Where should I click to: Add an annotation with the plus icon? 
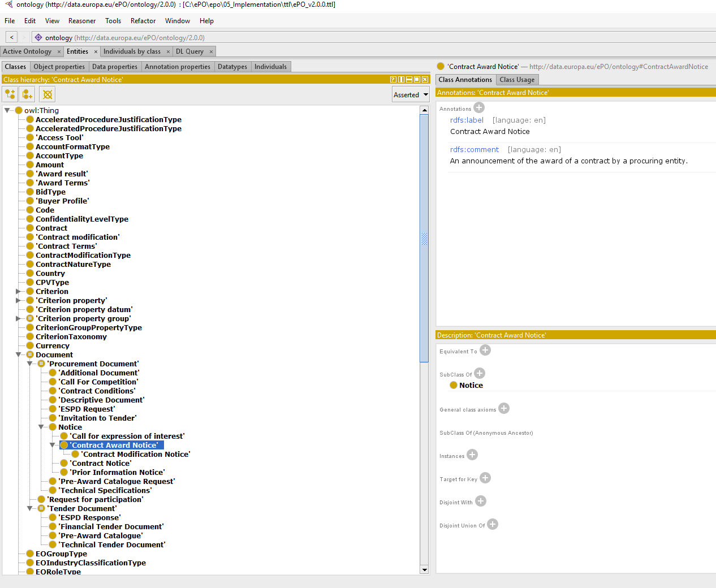pyautogui.click(x=479, y=107)
